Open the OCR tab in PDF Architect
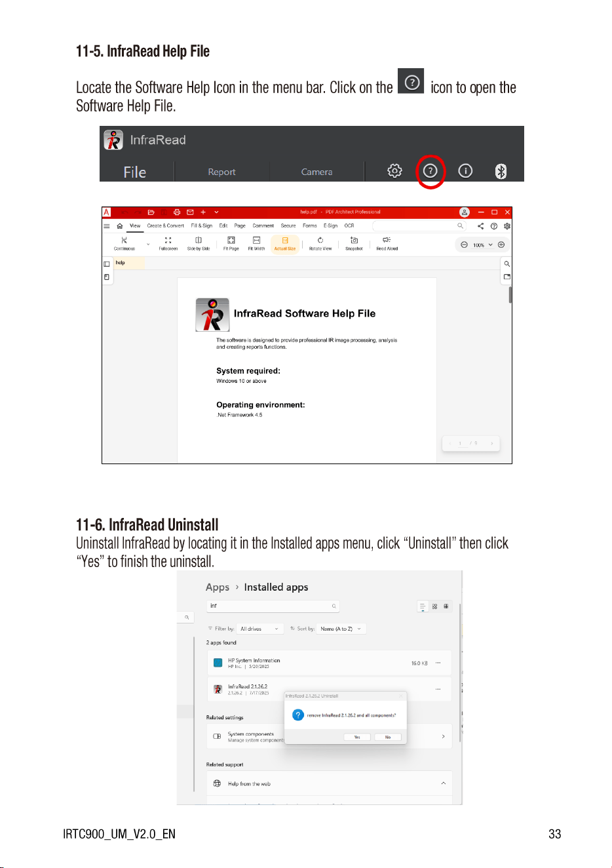This screenshot has height=868, width=612. pyautogui.click(x=349, y=226)
